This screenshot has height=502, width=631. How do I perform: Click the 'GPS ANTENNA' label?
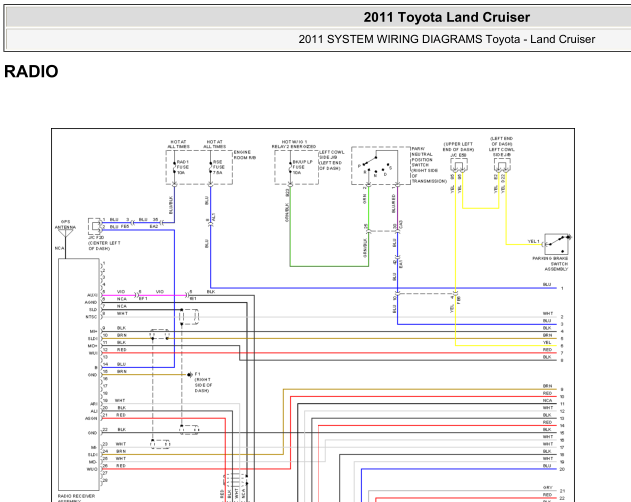(65, 225)
